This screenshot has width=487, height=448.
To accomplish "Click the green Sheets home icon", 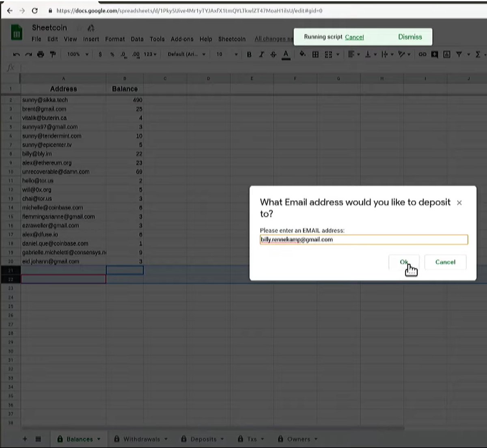I will 17,32.
